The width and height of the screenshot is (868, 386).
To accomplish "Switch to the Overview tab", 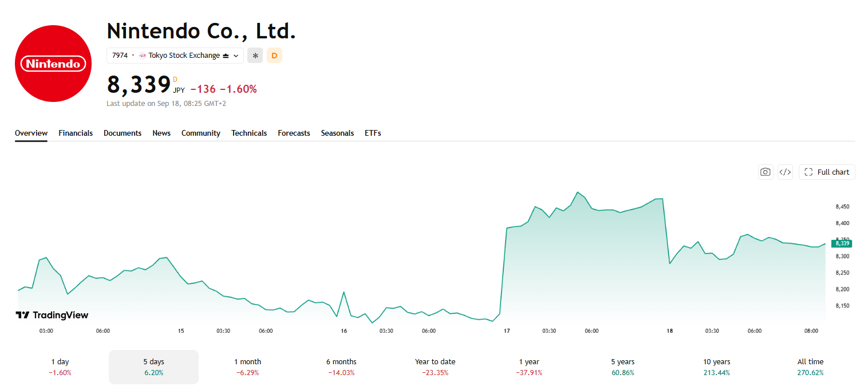I will [x=31, y=133].
